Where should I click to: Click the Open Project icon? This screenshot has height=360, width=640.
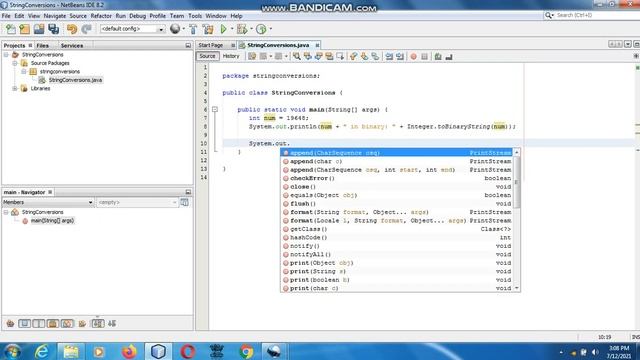pos(39,29)
